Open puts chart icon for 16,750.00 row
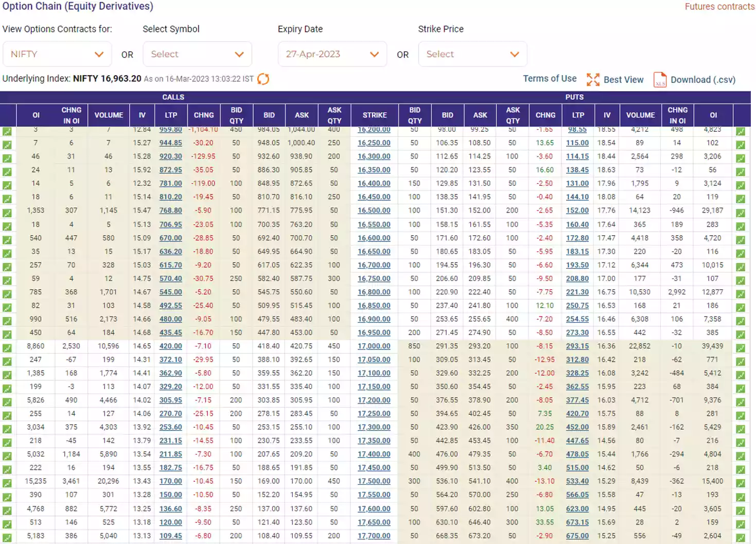 (x=741, y=280)
